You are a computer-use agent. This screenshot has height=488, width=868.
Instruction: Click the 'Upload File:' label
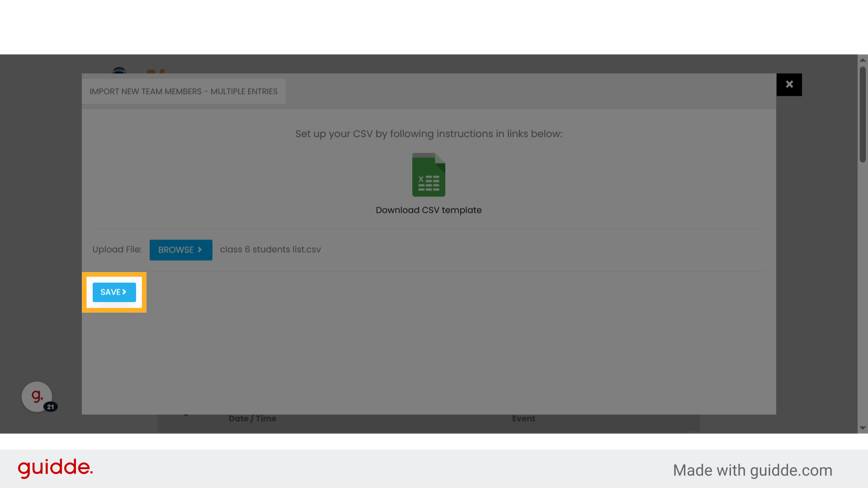[x=117, y=249]
